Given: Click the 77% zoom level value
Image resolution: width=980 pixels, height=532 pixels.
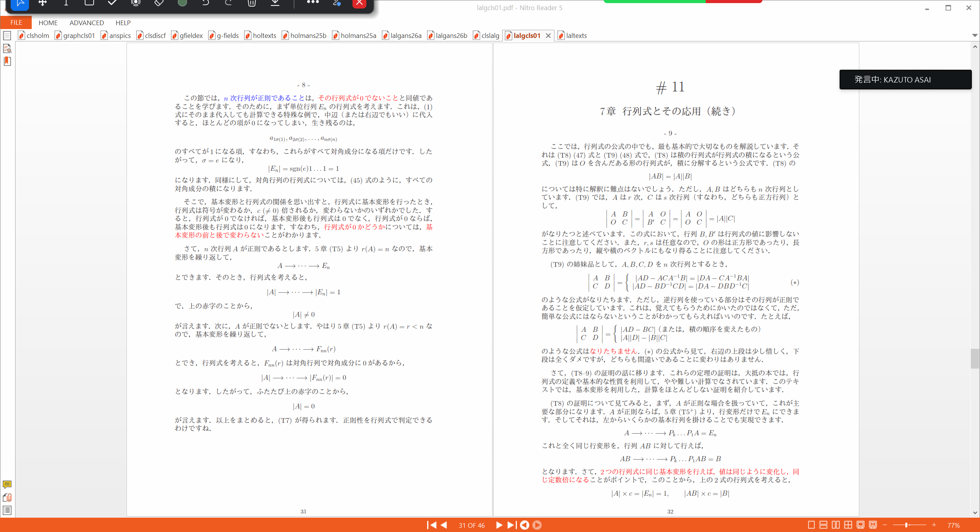Looking at the screenshot, I should click(953, 525).
